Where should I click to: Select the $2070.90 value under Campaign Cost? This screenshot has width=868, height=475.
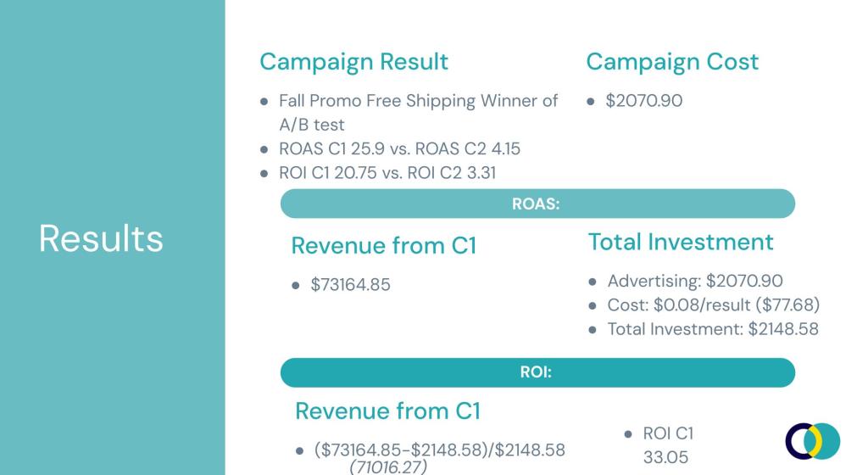pyautogui.click(x=644, y=101)
